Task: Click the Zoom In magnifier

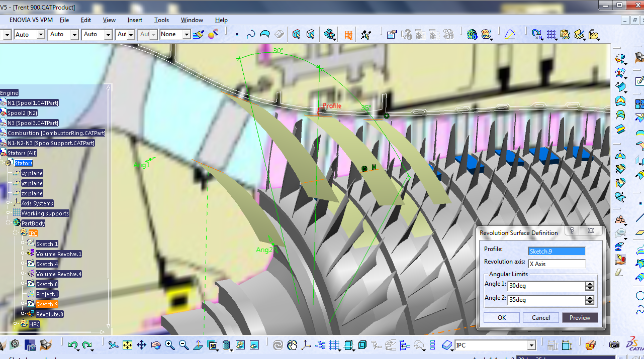Action: [x=169, y=345]
